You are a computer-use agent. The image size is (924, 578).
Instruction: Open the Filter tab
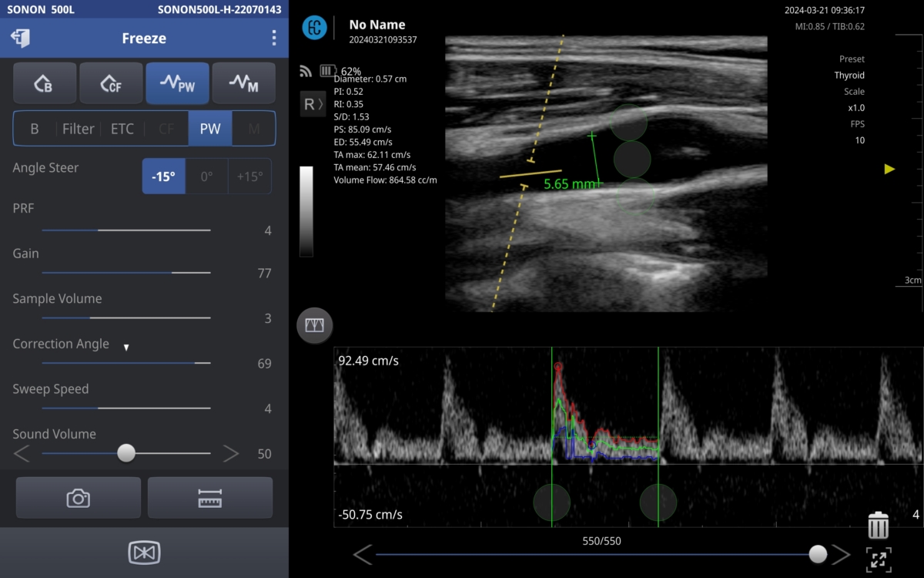pos(78,129)
